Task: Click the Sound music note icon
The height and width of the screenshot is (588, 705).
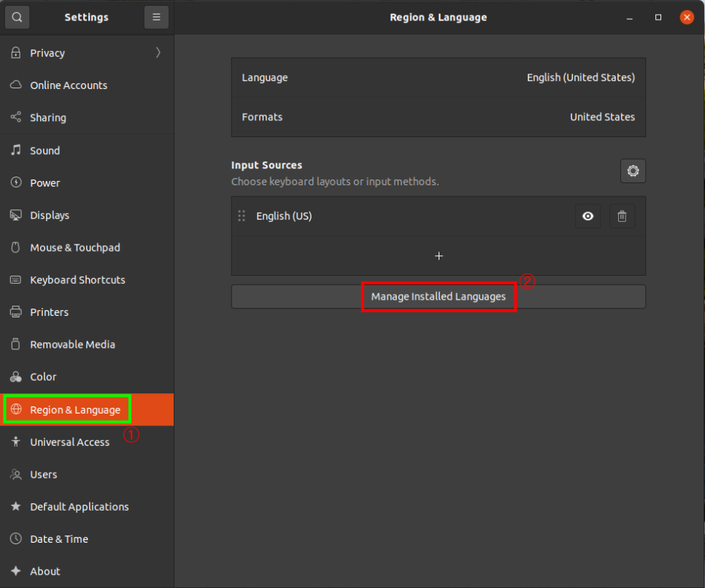Action: coord(16,150)
